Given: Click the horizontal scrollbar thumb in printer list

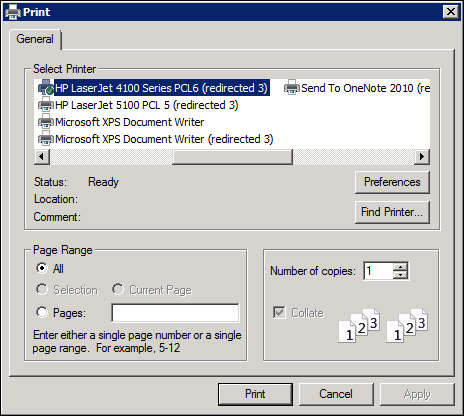Looking at the screenshot, I should pos(232,157).
